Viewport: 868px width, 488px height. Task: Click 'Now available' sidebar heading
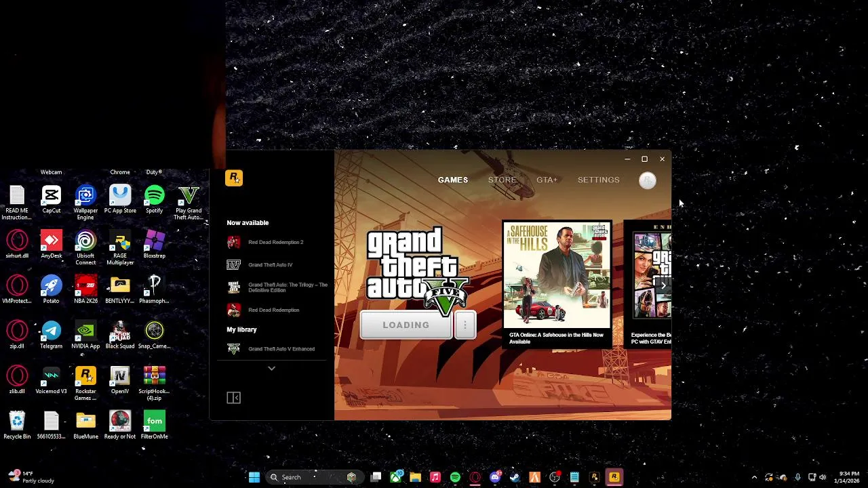point(248,222)
